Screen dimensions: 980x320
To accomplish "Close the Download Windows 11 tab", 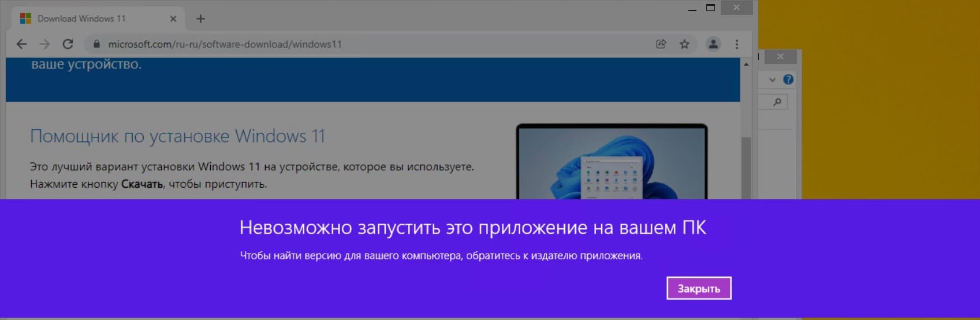I will [173, 18].
